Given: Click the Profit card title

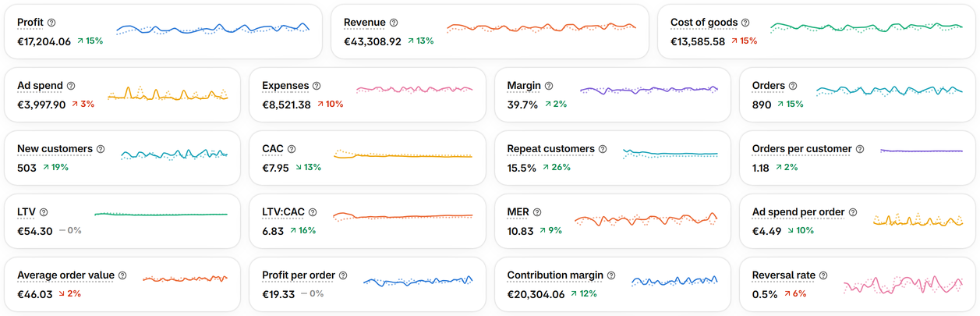Looking at the screenshot, I should 30,23.
